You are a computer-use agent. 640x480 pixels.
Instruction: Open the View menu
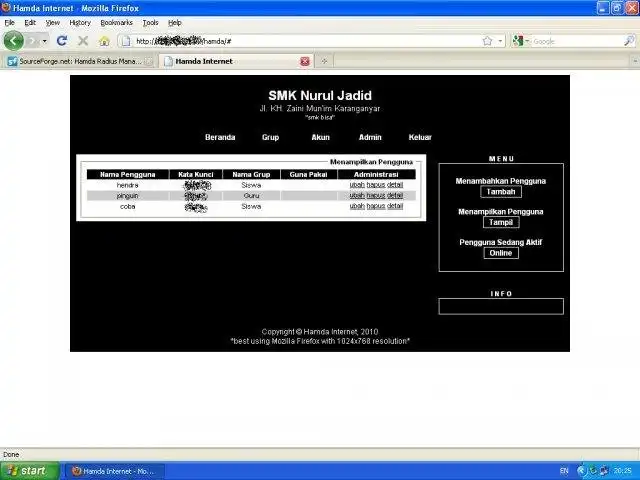point(53,23)
